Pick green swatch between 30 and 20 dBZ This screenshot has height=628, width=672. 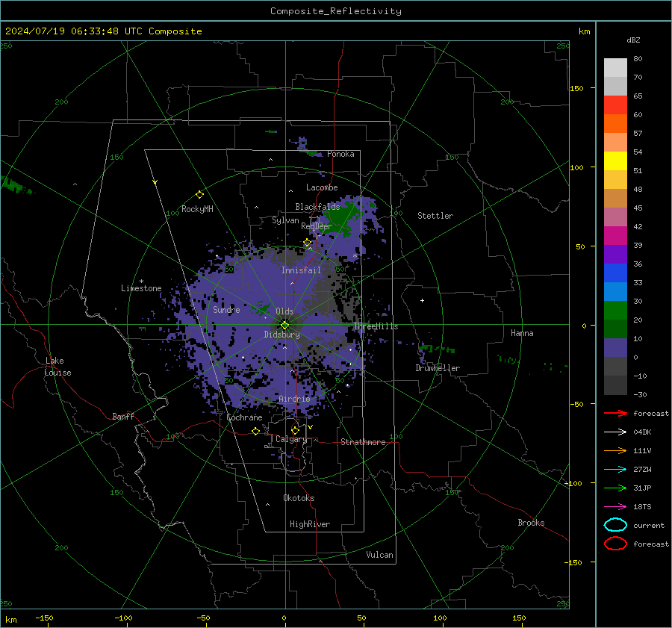point(615,311)
